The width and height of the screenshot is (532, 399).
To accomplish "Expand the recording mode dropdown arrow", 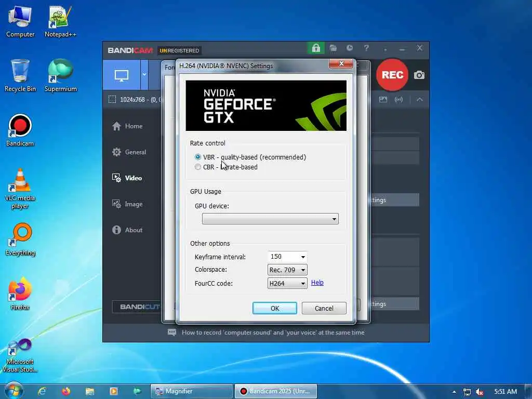I will point(144,75).
